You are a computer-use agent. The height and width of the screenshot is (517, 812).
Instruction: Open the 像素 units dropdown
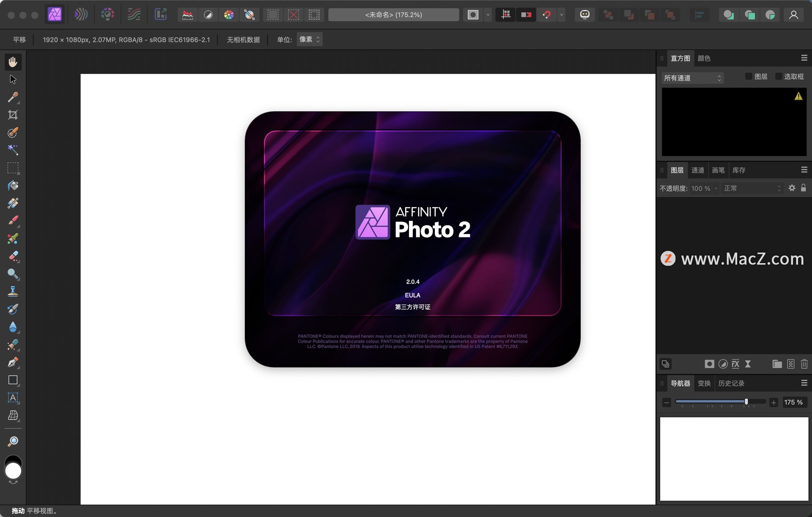coord(310,39)
